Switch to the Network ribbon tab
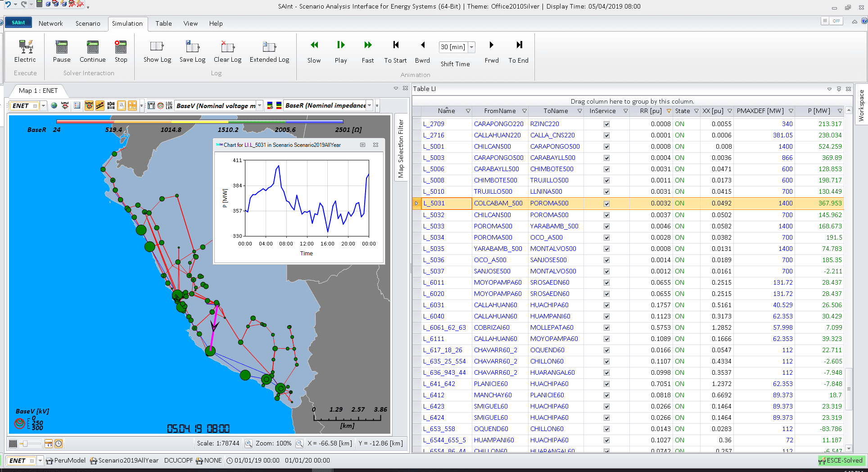 click(x=50, y=23)
